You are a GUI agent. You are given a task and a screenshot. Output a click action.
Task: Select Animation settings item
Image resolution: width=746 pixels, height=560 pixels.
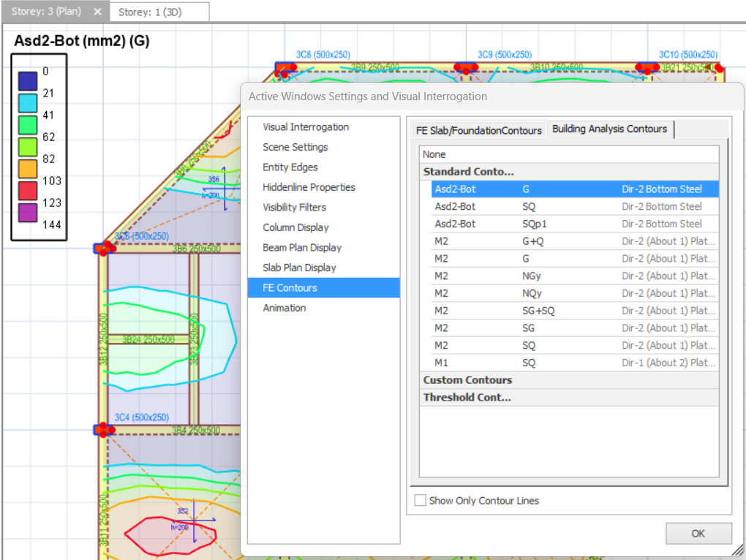point(285,308)
